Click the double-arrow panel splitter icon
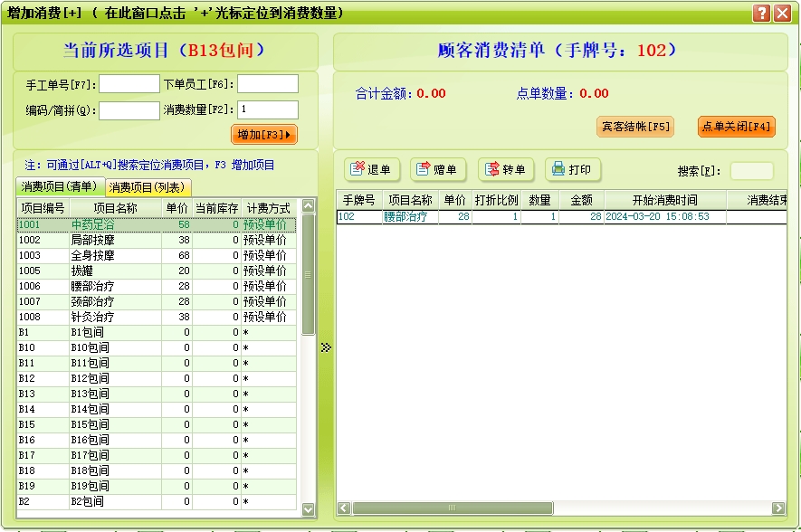 (x=326, y=347)
